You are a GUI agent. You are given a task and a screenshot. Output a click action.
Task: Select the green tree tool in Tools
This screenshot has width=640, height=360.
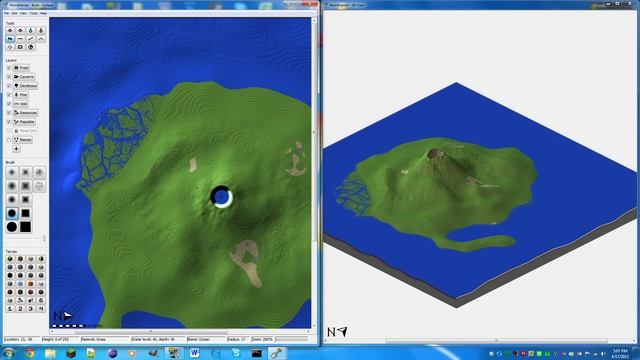(31, 30)
